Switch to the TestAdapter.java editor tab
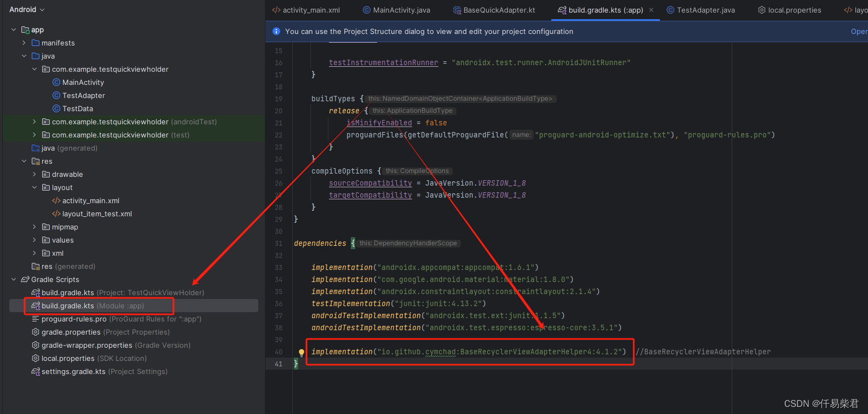The width and height of the screenshot is (868, 414). coord(701,10)
